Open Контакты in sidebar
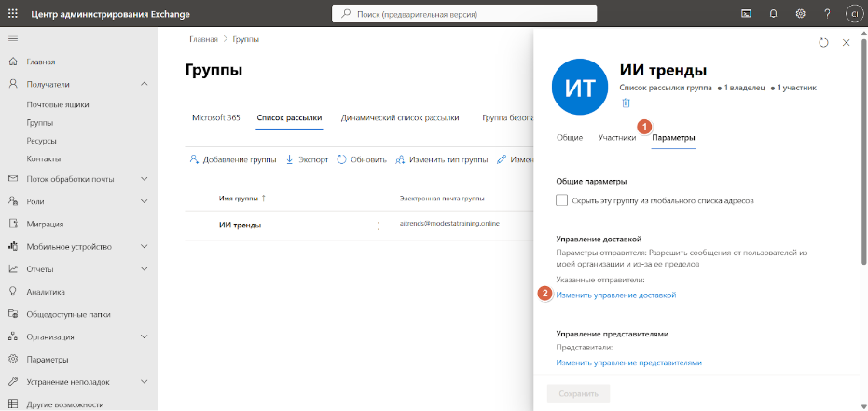868x411 pixels. 44,158
